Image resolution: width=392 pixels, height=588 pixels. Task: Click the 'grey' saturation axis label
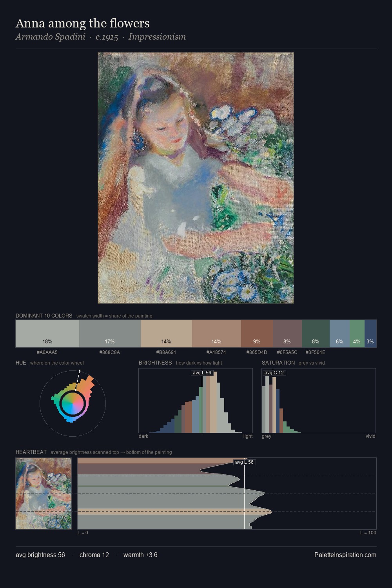click(x=267, y=436)
